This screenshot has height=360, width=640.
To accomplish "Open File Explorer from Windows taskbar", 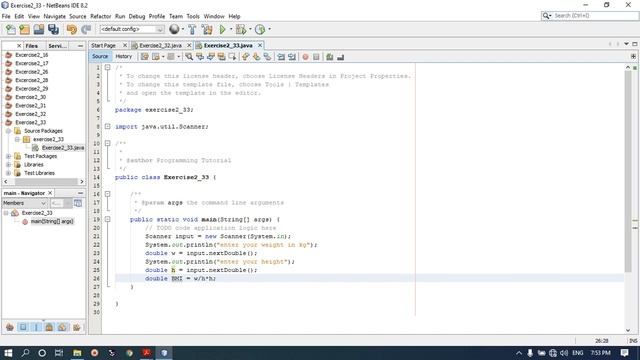I will pyautogui.click(x=77, y=353).
